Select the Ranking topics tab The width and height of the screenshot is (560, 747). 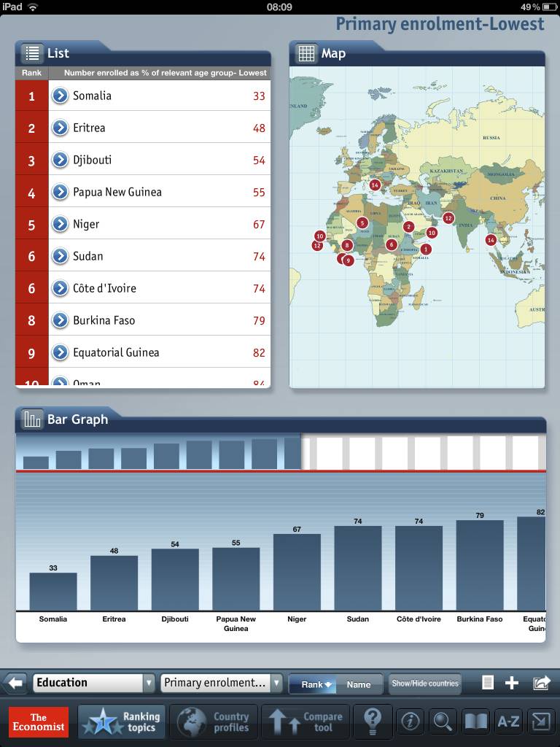click(122, 721)
